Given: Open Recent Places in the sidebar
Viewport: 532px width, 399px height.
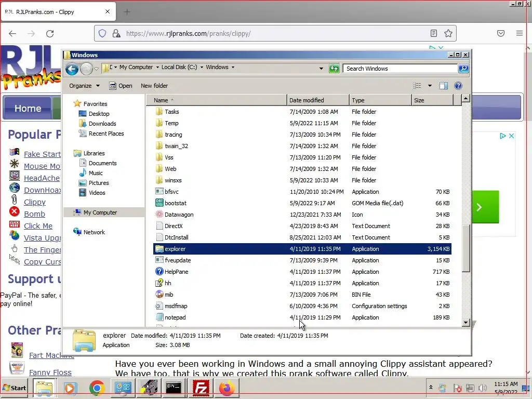Looking at the screenshot, I should pos(106,134).
